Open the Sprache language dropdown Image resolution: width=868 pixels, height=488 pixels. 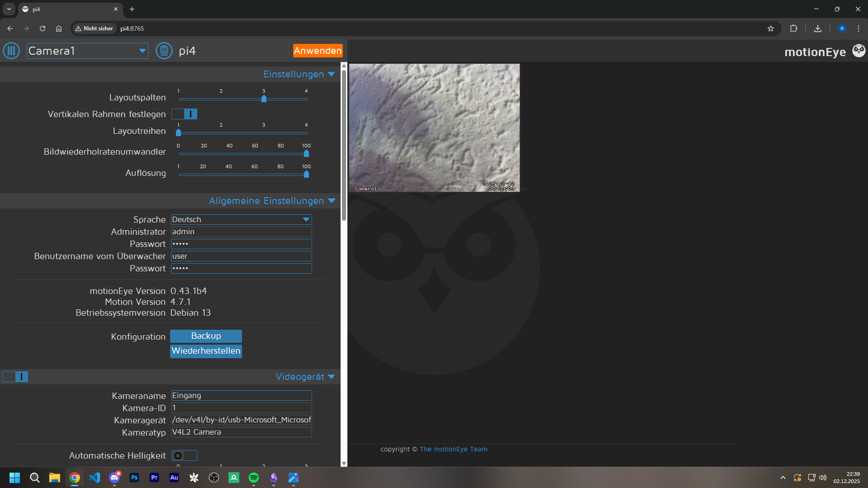click(x=241, y=219)
